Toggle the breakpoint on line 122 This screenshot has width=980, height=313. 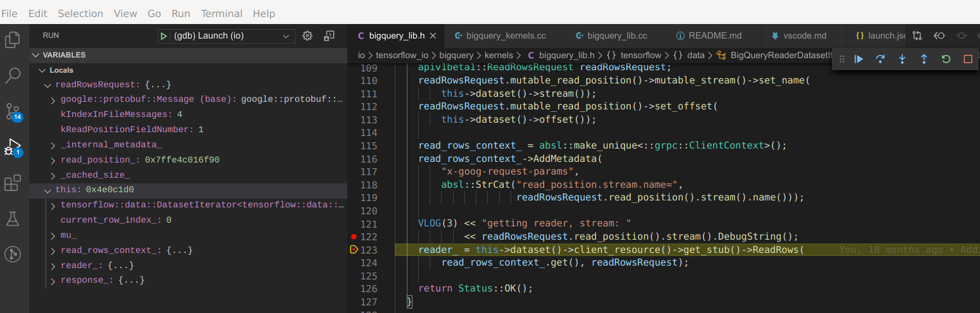(x=354, y=236)
